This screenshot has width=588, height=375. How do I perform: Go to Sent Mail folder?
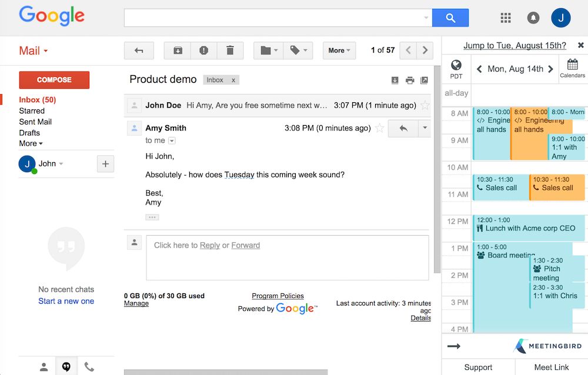pyautogui.click(x=35, y=122)
